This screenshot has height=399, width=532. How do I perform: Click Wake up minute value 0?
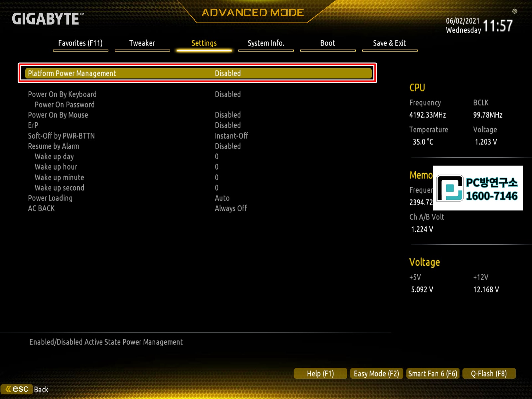point(217,178)
